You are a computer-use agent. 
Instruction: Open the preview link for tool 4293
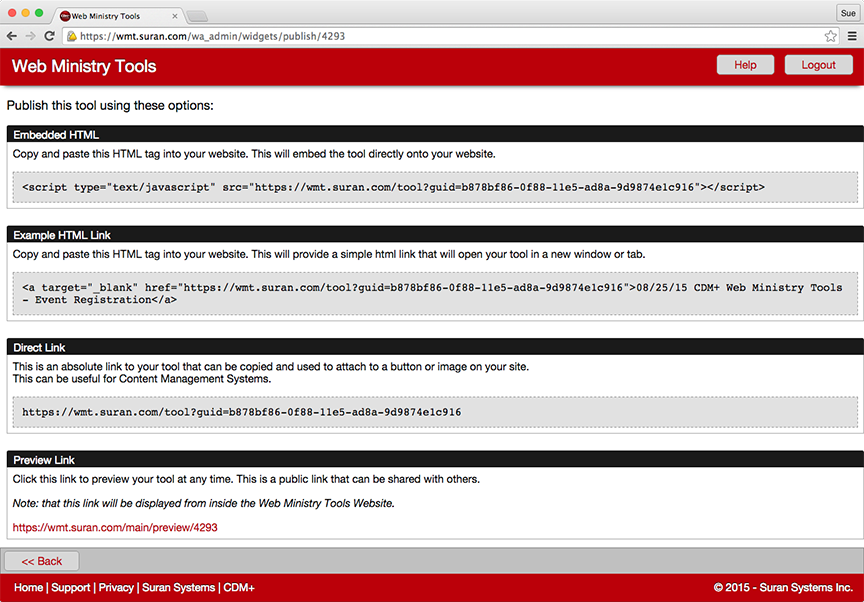click(x=115, y=528)
